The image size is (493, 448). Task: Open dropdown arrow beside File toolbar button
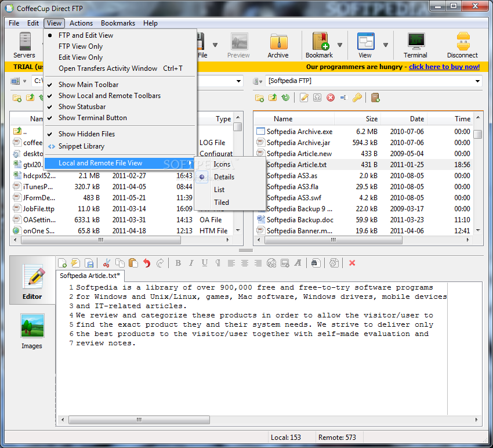click(x=215, y=45)
